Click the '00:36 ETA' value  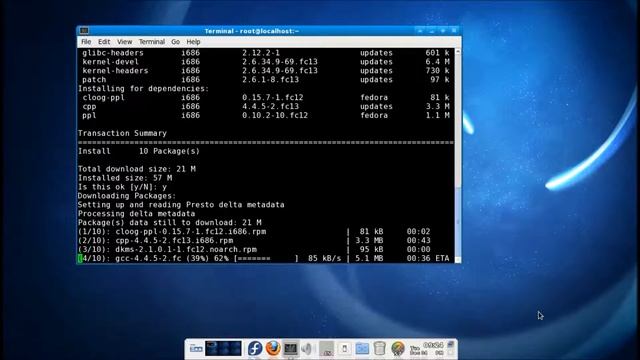[x=428, y=258]
